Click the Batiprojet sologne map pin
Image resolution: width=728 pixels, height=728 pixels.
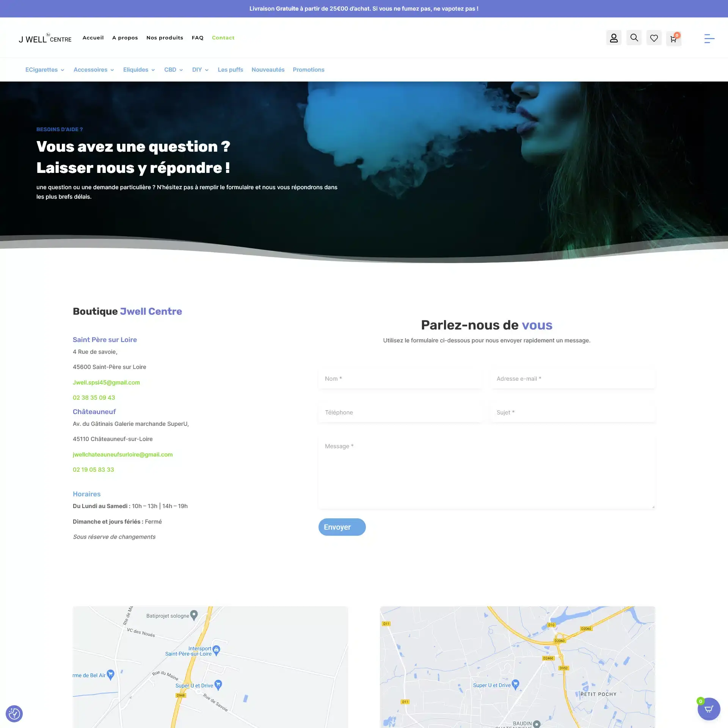194,615
